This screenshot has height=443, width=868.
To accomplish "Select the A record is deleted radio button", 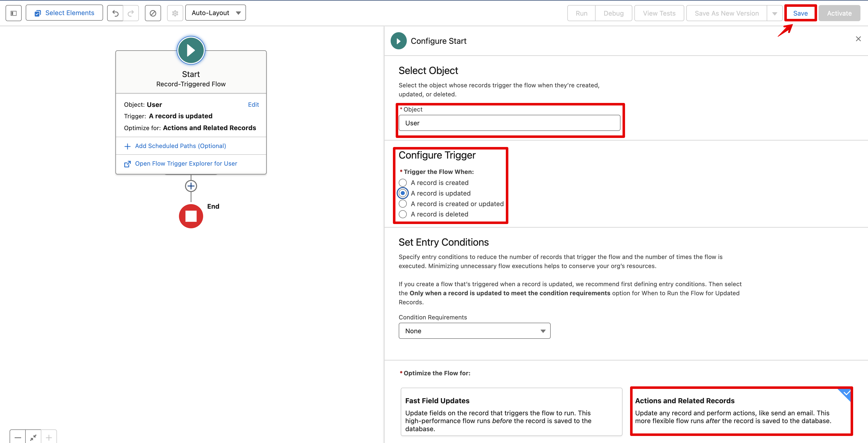I will pyautogui.click(x=403, y=214).
